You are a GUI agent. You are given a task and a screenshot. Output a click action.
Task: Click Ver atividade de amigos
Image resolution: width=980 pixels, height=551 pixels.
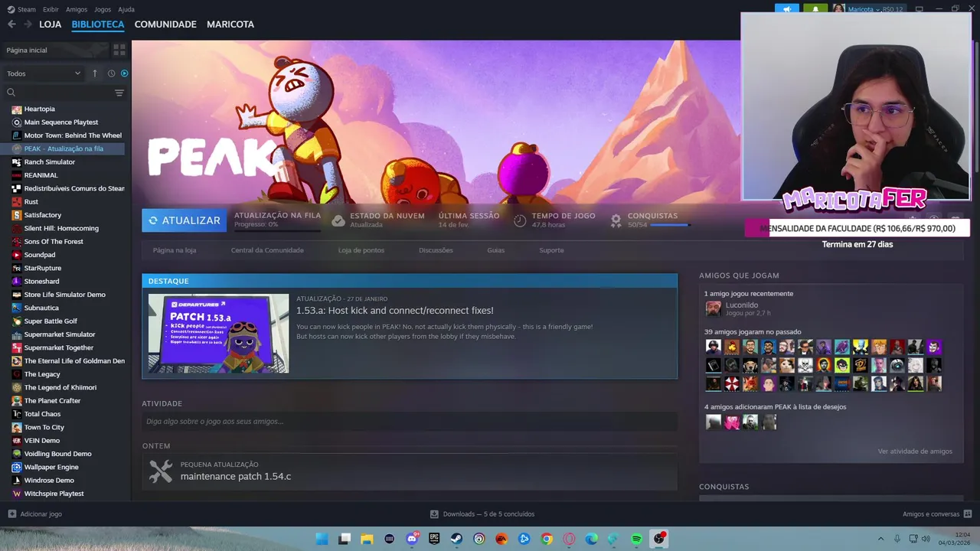915,452
